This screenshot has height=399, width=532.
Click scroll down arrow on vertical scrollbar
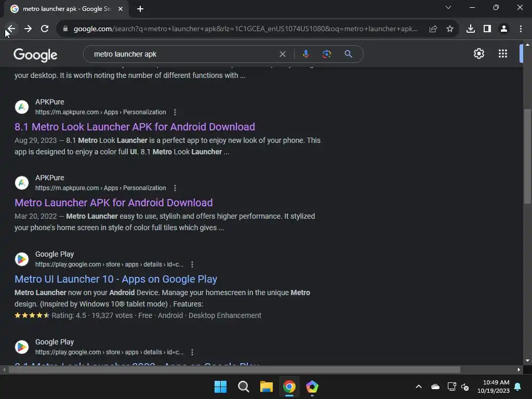527,361
